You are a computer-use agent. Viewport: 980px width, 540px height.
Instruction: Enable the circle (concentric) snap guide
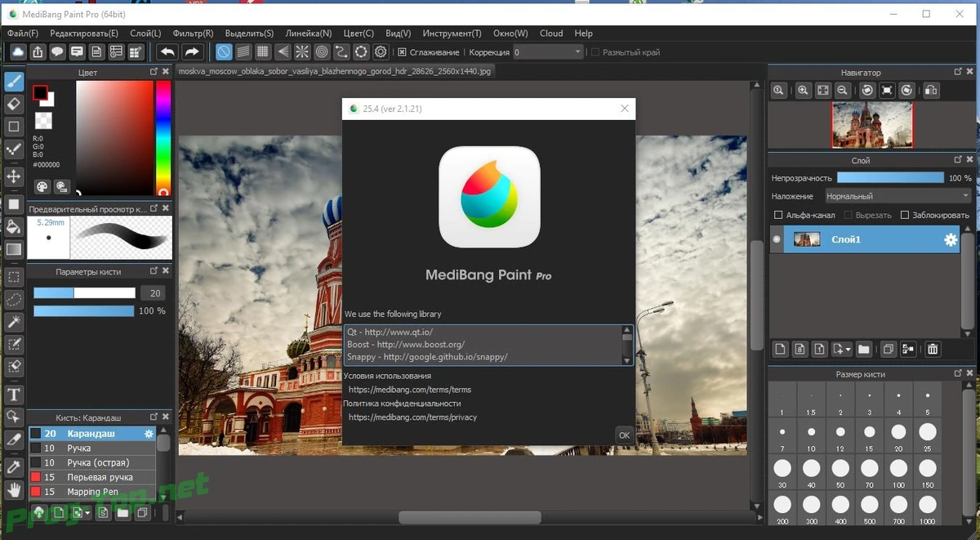322,52
